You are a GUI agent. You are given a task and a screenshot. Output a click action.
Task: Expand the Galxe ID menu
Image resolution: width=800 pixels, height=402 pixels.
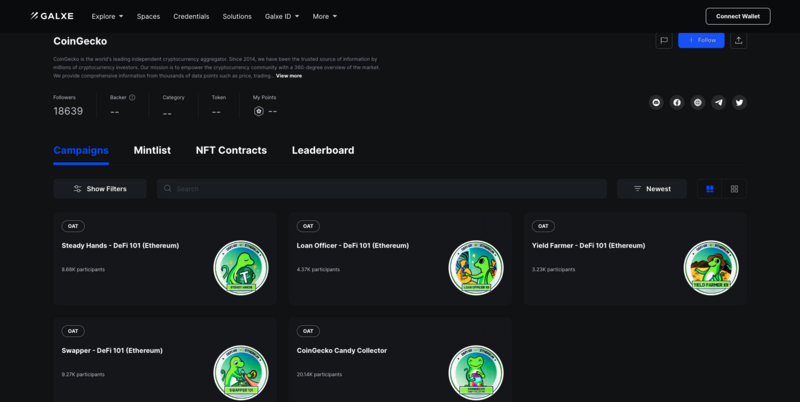[x=282, y=16]
